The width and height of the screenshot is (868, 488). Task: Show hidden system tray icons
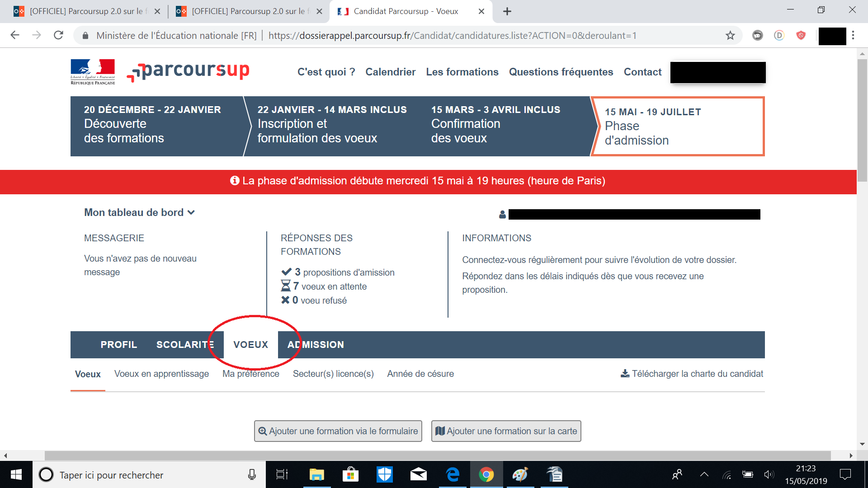pos(704,474)
